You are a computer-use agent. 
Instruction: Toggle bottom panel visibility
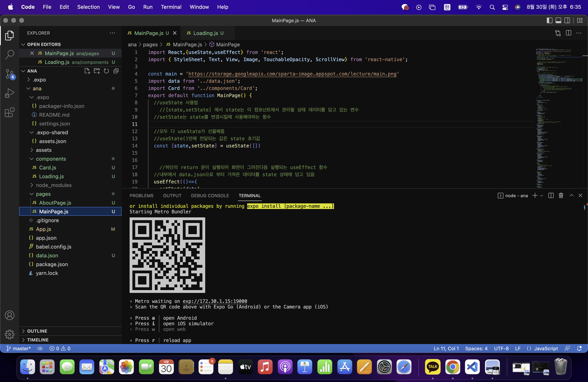click(x=558, y=21)
